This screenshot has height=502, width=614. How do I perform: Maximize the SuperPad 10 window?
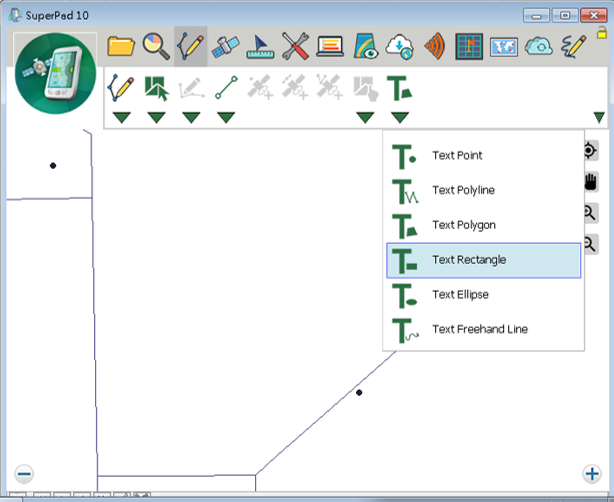565,16
